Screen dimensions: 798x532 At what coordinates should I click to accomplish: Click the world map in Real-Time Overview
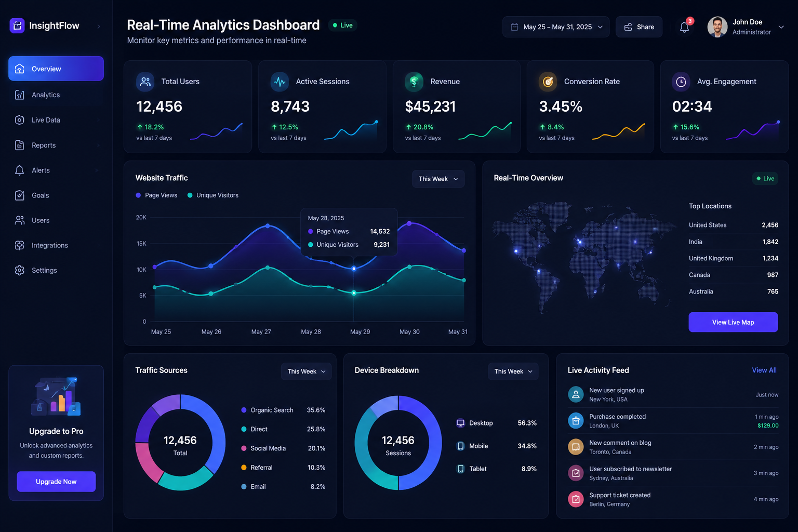tap(584, 257)
